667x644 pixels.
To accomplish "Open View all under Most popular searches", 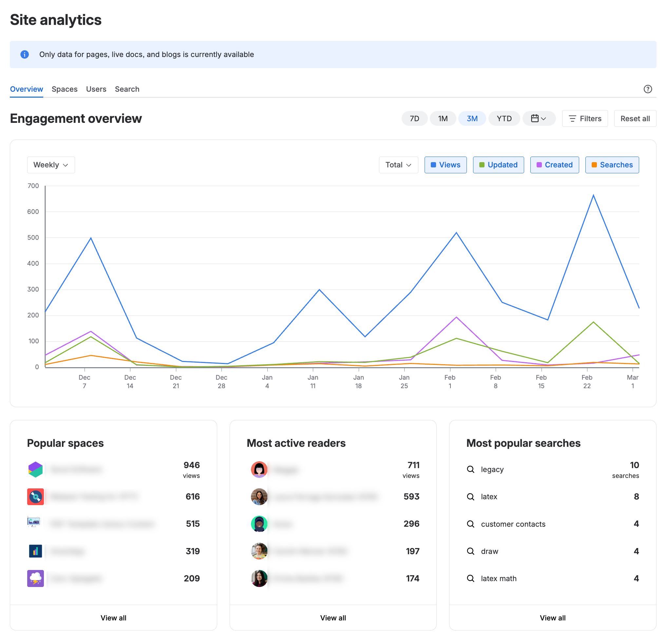I will click(x=552, y=618).
